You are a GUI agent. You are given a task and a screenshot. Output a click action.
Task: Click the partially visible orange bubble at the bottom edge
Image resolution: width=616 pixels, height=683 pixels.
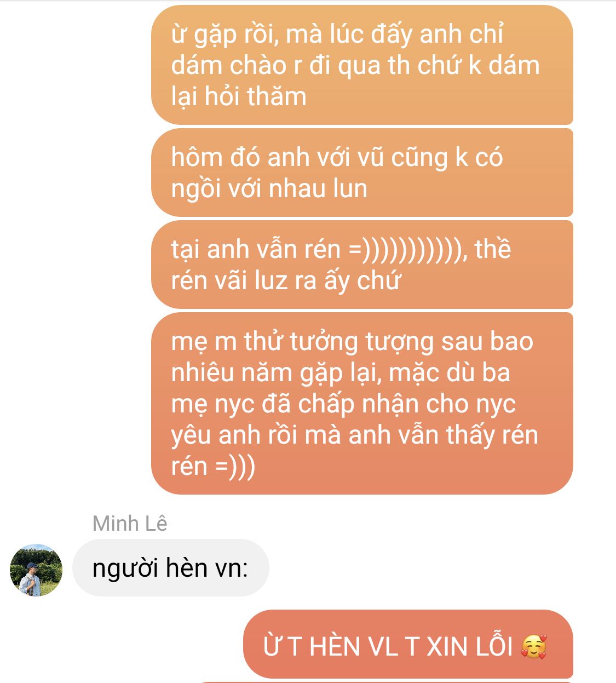pyautogui.click(x=383, y=682)
